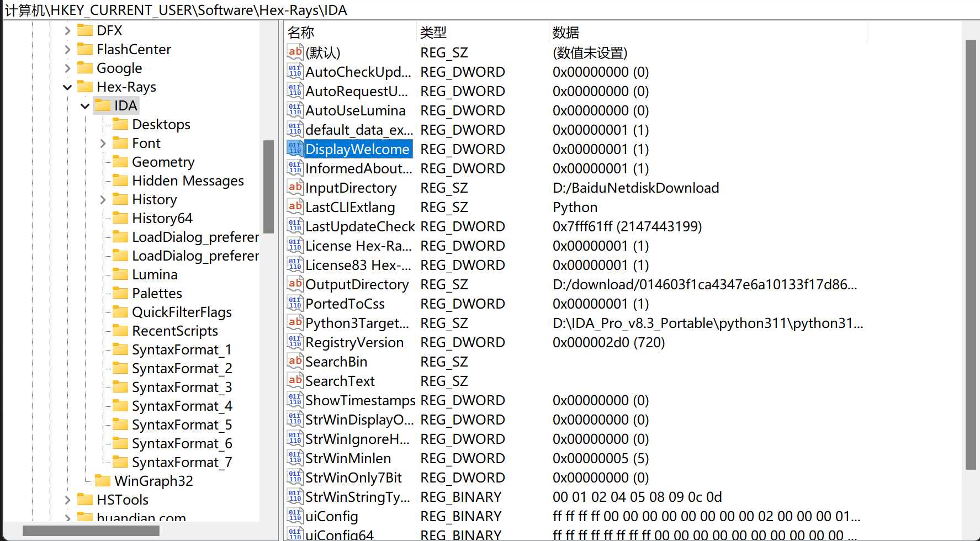The width and height of the screenshot is (980, 541).
Task: Click the string icon beside SearchText
Action: pos(295,380)
